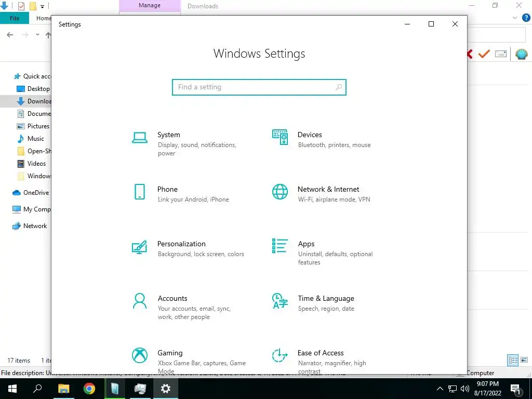Expand the File Explorer ribbon chevron
The image size is (532, 399).
515,18
